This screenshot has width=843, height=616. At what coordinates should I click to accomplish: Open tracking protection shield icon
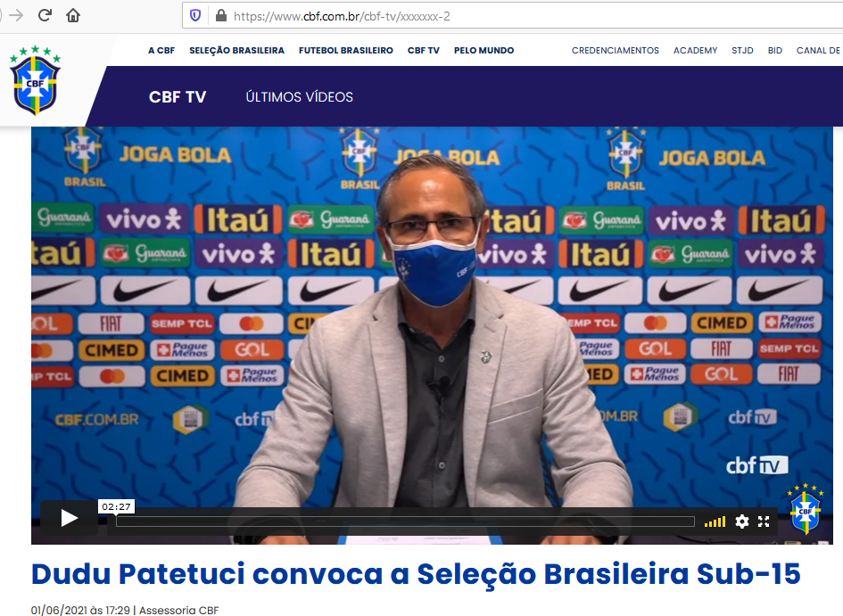pyautogui.click(x=195, y=16)
